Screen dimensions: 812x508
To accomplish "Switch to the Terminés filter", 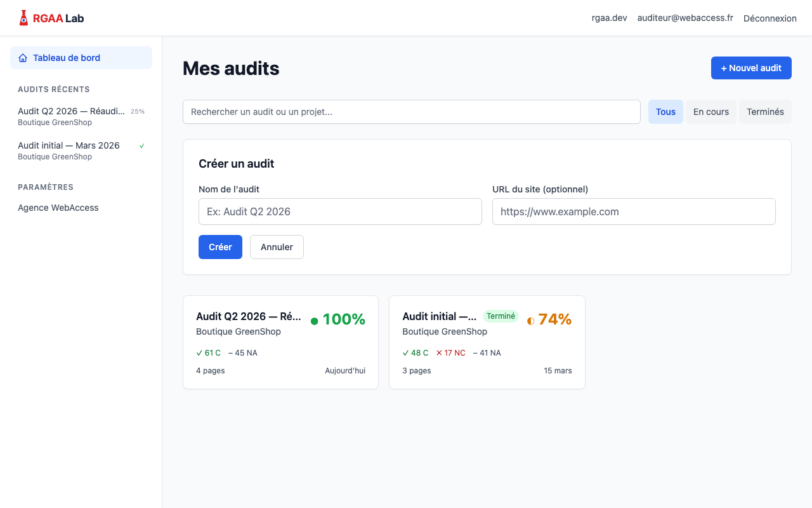I will pyautogui.click(x=765, y=111).
